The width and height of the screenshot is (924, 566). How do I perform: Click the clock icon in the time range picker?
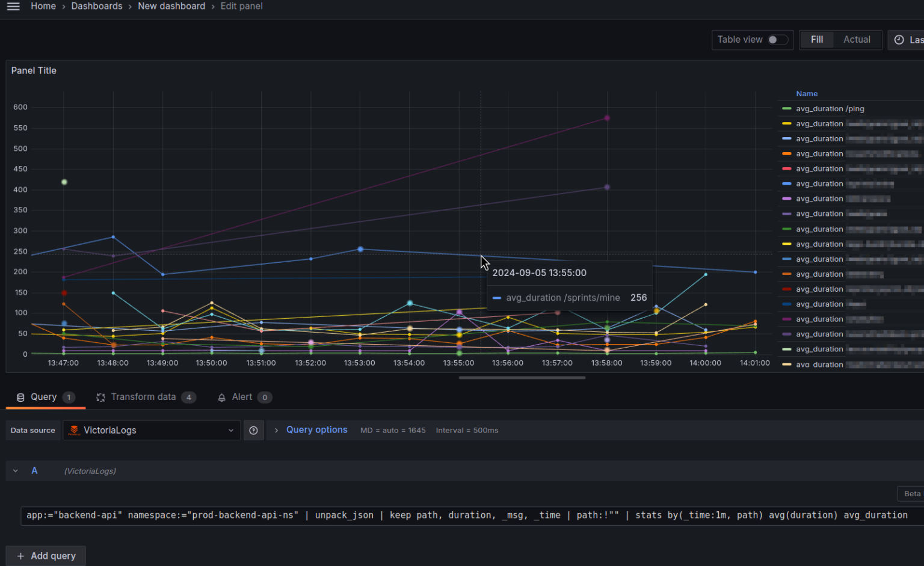point(901,39)
